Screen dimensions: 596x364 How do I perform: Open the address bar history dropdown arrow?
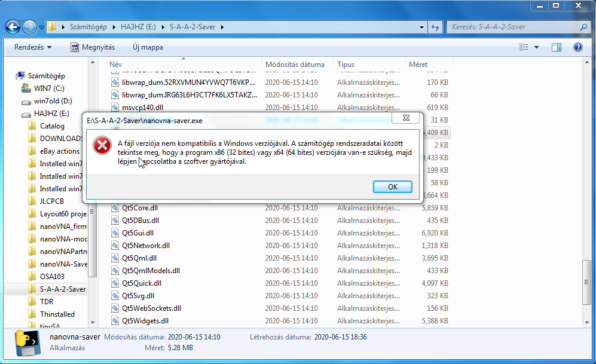[x=421, y=27]
